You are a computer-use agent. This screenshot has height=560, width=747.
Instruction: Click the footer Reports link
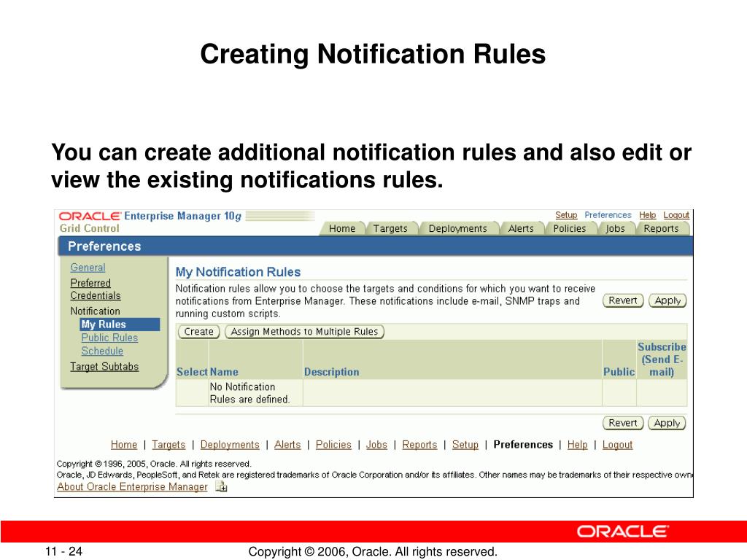[x=419, y=445]
